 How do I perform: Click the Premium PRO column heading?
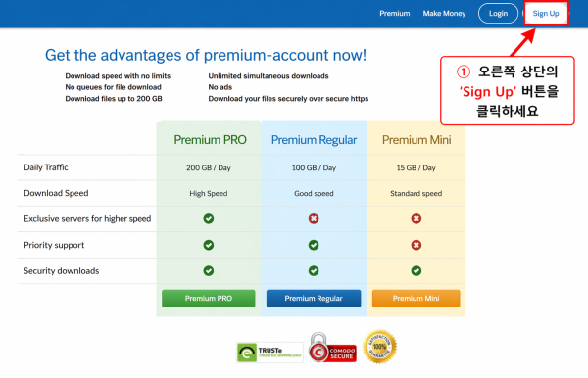tap(210, 140)
